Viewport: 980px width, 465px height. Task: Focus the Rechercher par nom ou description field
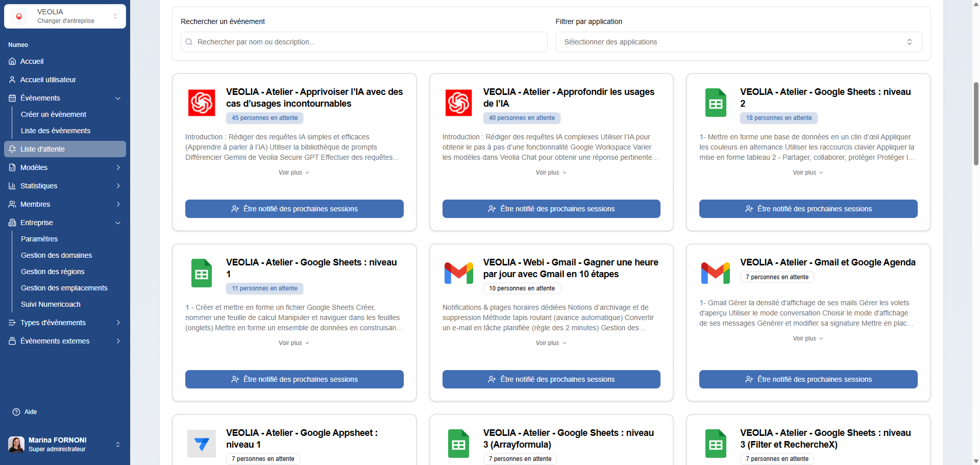363,42
